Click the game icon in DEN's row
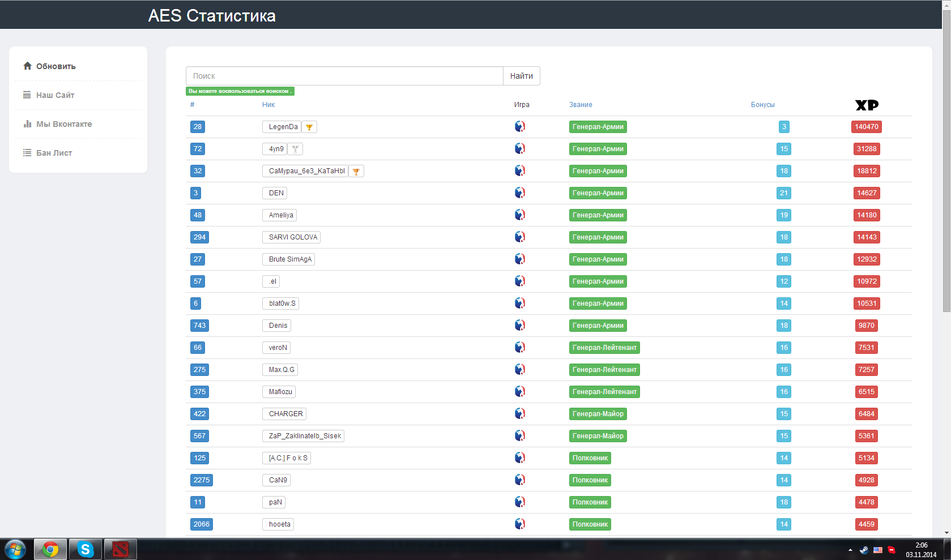The width and height of the screenshot is (951, 560). 520,193
